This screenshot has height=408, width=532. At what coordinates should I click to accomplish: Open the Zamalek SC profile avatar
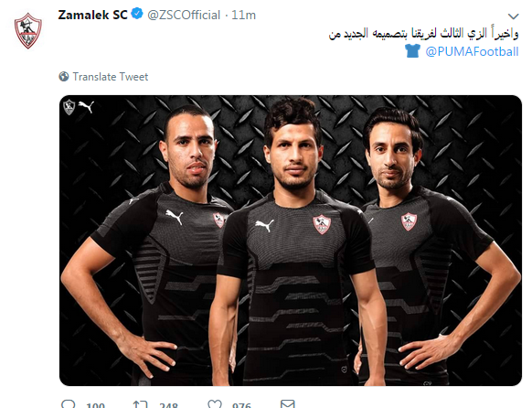tap(28, 31)
